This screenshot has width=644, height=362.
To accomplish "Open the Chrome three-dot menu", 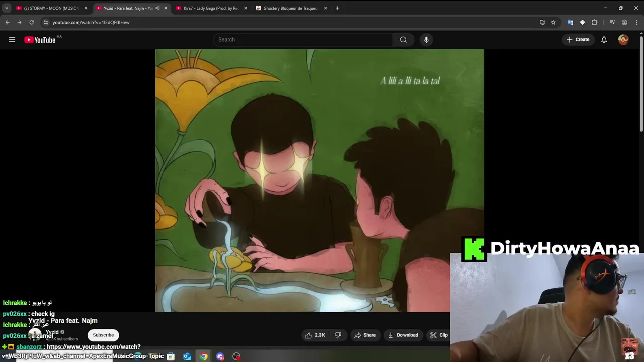I will tap(636, 22).
